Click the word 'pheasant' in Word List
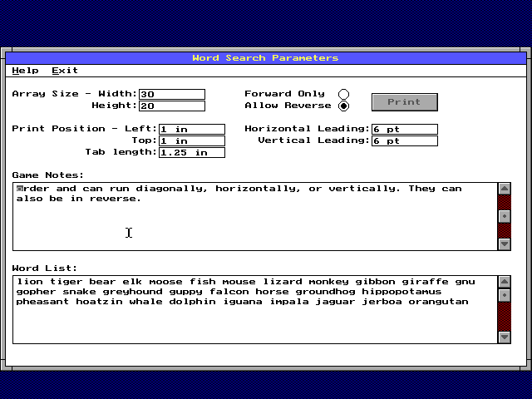 [x=42, y=302]
